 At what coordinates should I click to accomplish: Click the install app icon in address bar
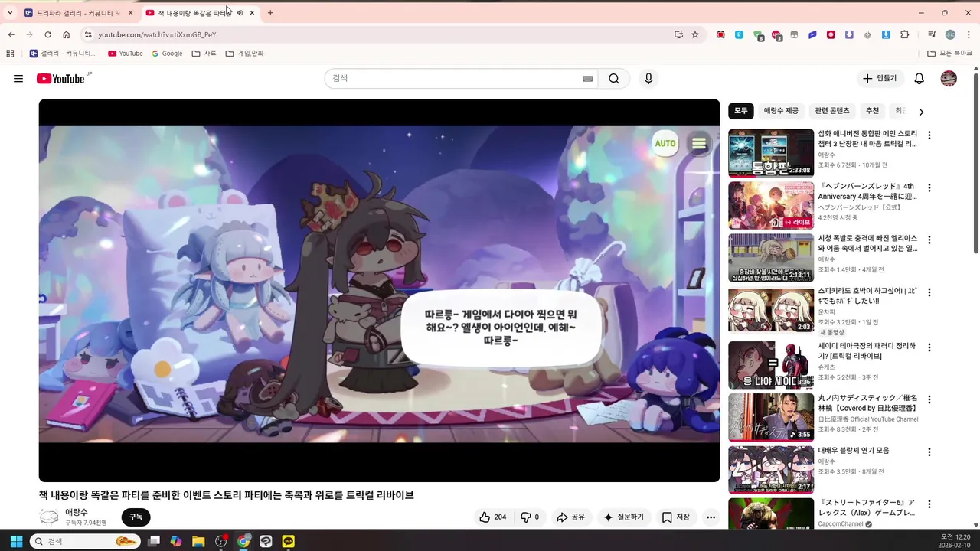pyautogui.click(x=678, y=34)
